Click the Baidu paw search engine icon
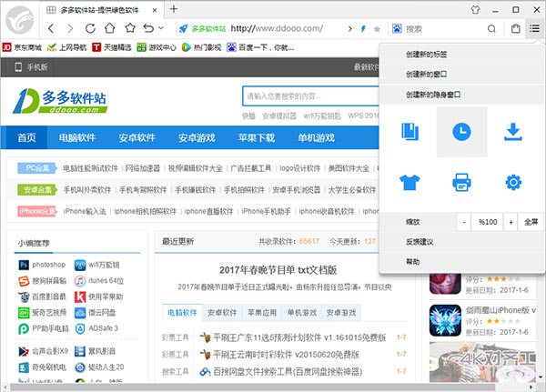Image resolution: width=546 pixels, height=392 pixels. coord(397,28)
